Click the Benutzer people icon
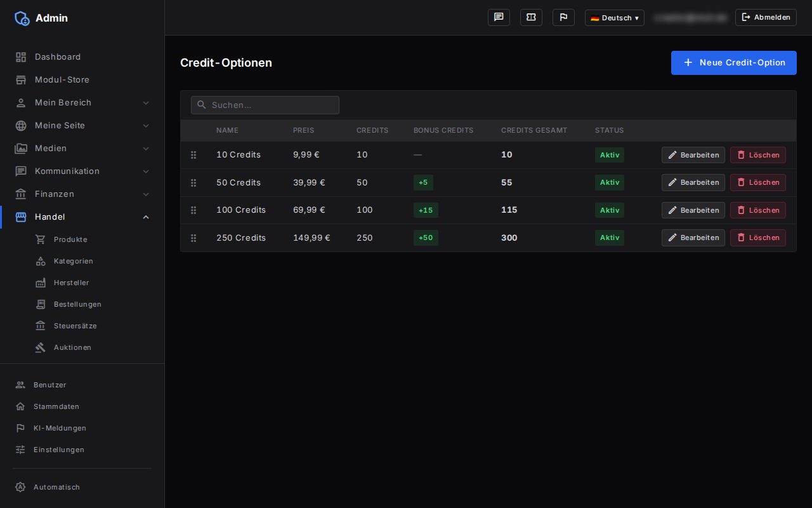The width and height of the screenshot is (812, 508). [20, 385]
